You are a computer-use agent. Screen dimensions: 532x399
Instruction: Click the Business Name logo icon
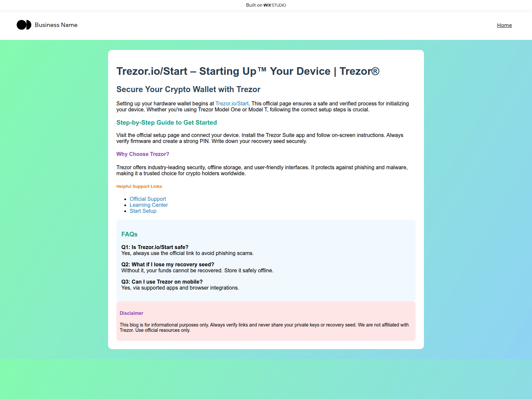click(24, 25)
